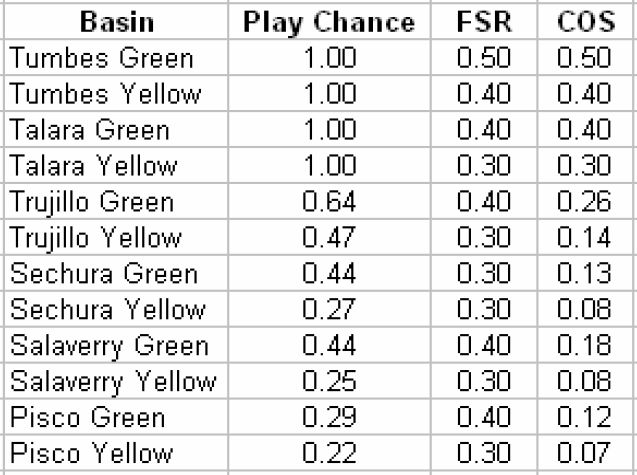Click Salaverry Green COS value 0.18

click(587, 345)
